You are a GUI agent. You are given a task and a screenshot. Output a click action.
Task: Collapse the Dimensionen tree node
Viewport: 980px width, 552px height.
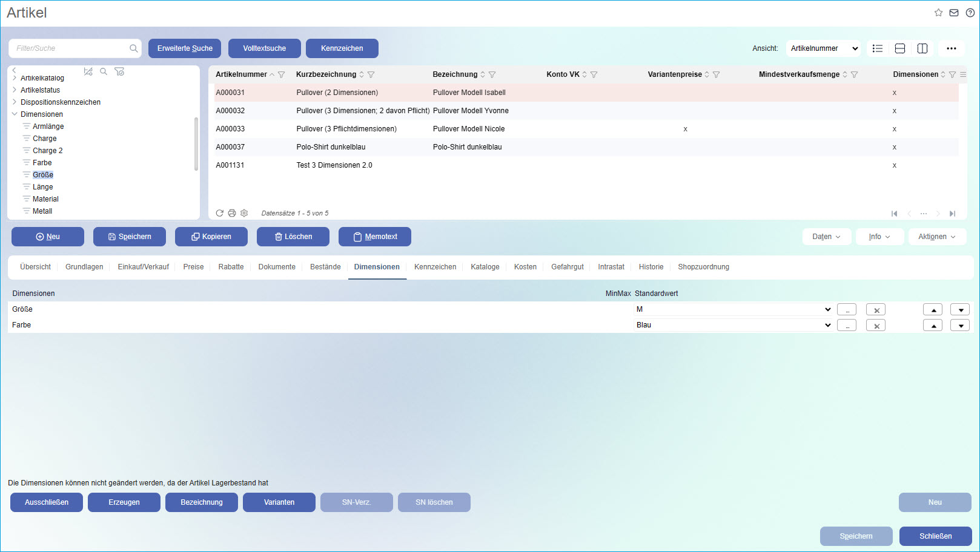point(15,114)
